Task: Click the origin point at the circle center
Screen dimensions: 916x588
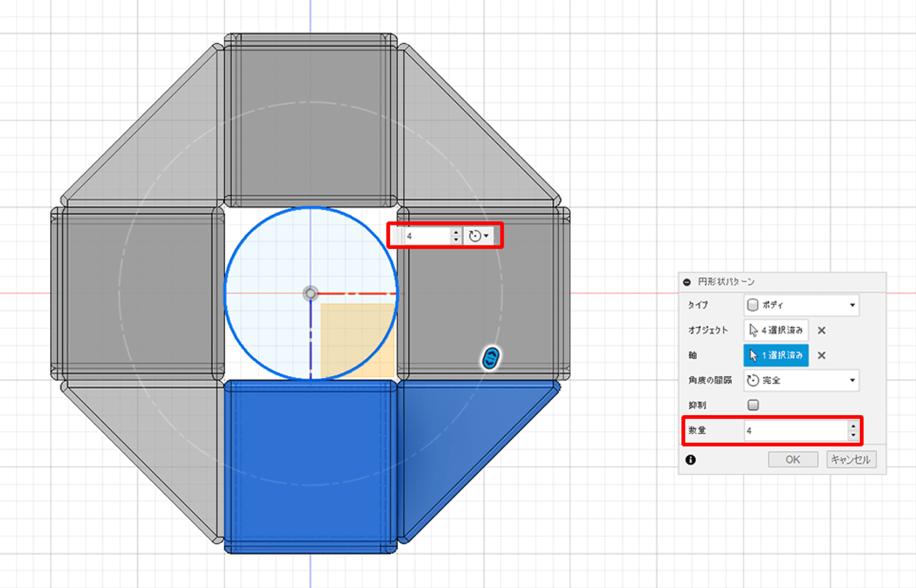Action: tap(310, 293)
